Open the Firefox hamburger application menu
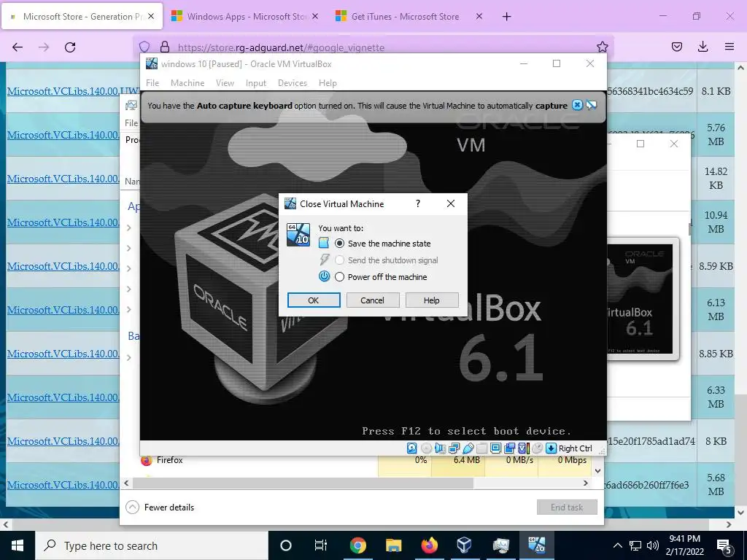The width and height of the screenshot is (747, 560). 729,47
